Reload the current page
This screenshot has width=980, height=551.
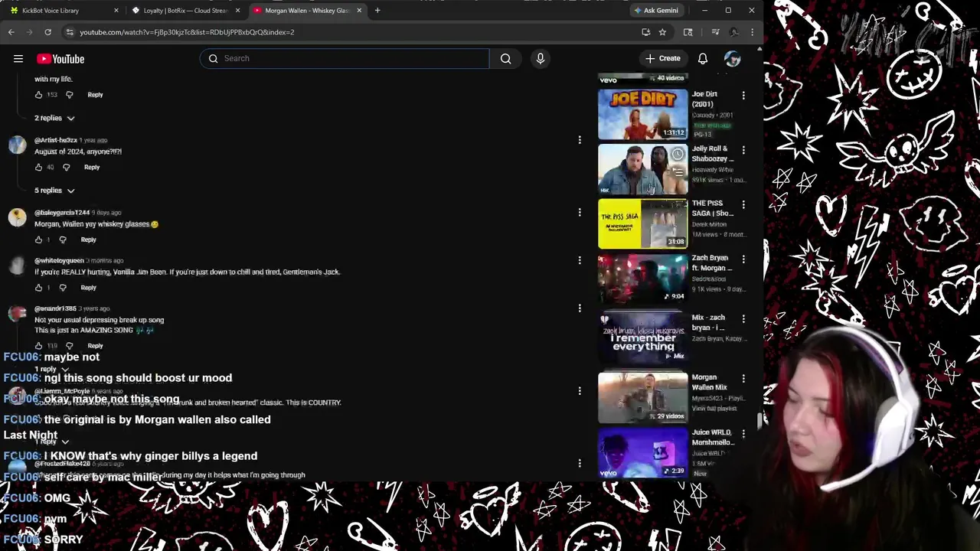[x=47, y=32]
